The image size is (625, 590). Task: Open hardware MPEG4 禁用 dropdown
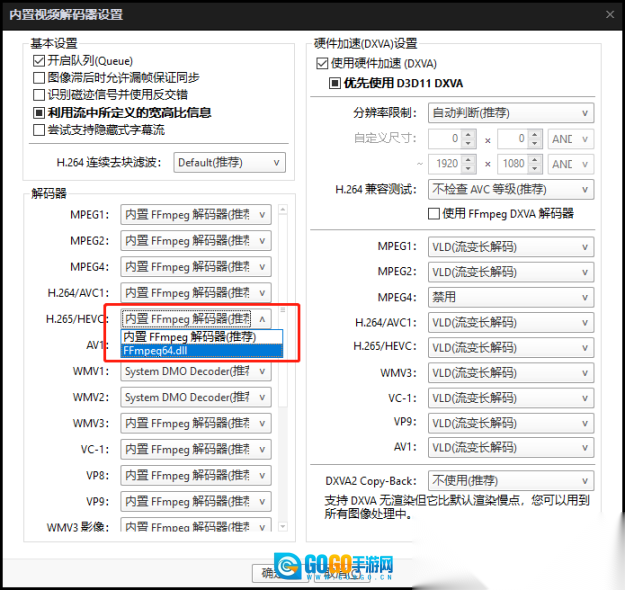coord(511,297)
